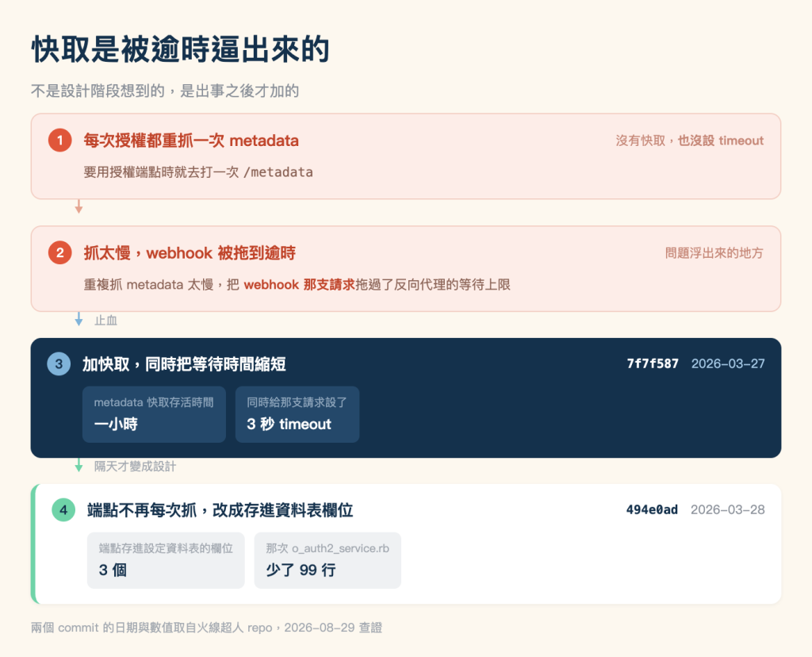Click the subtitle 不是設計階段想到的，是出事之後才加的

pos(165,91)
